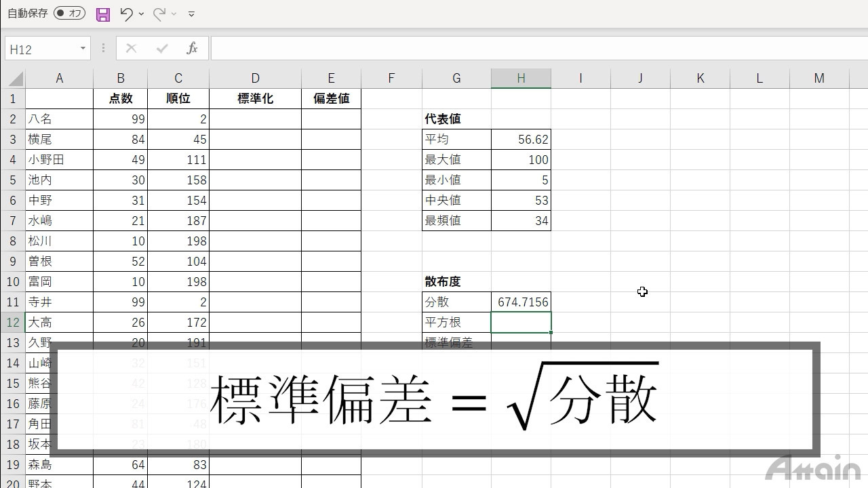Select row 7 header
The image size is (868, 488).
coord(12,221)
